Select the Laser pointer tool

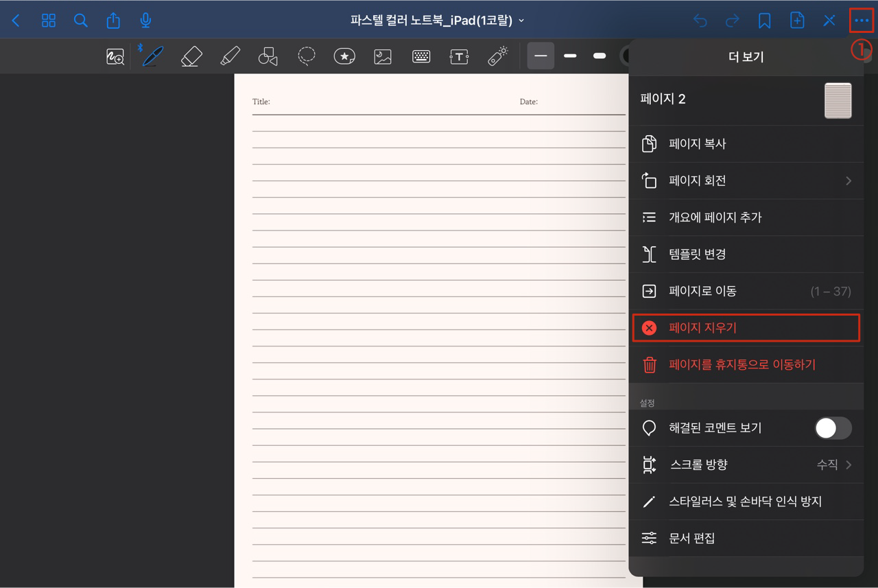click(x=497, y=56)
